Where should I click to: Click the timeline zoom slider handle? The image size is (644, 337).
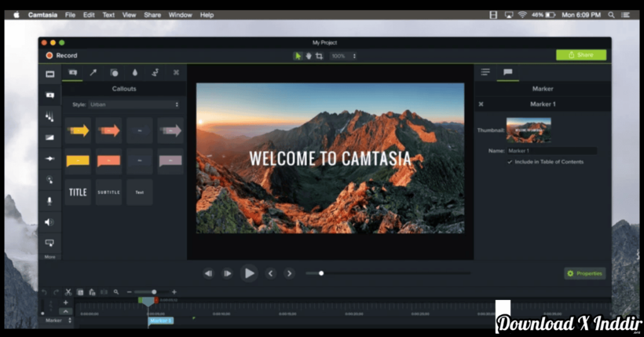click(x=154, y=292)
